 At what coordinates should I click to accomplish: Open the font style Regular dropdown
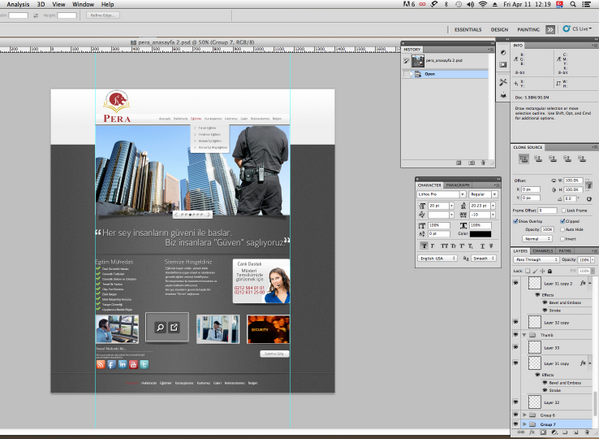click(483, 194)
